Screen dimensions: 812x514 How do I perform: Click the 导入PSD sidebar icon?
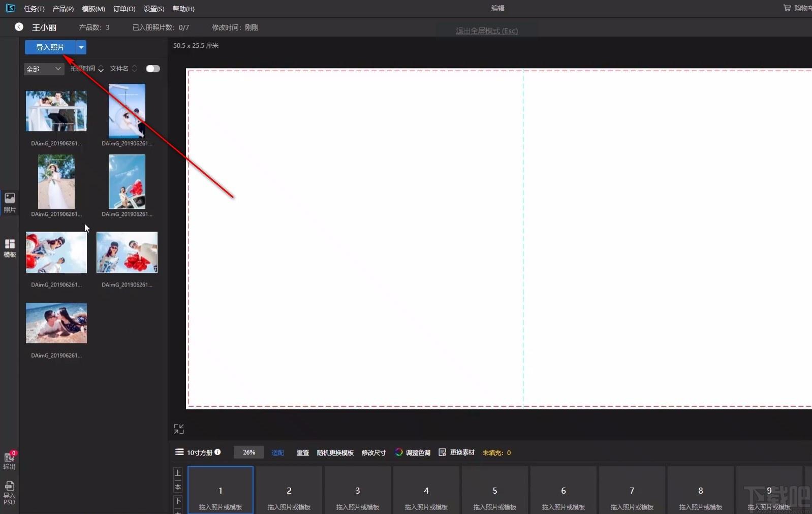point(10,493)
